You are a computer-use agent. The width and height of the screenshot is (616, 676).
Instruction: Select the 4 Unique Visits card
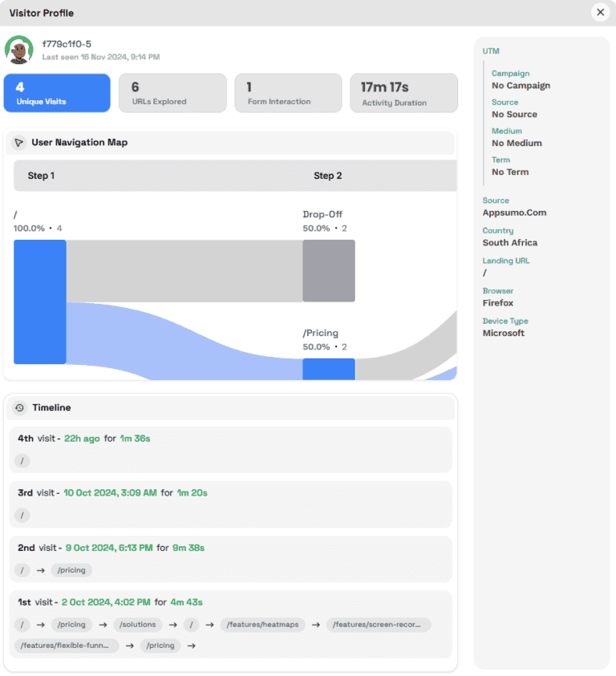coord(57,93)
